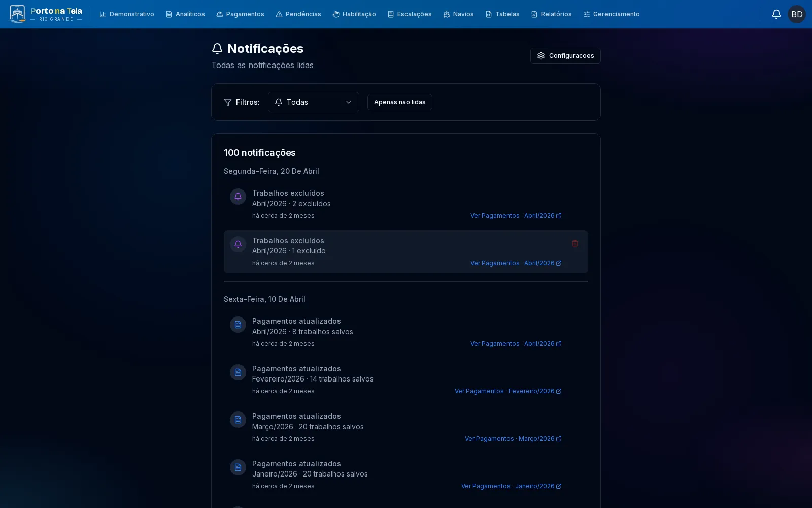Open Ver Pagamentos link for '2 excluídos'

516,216
